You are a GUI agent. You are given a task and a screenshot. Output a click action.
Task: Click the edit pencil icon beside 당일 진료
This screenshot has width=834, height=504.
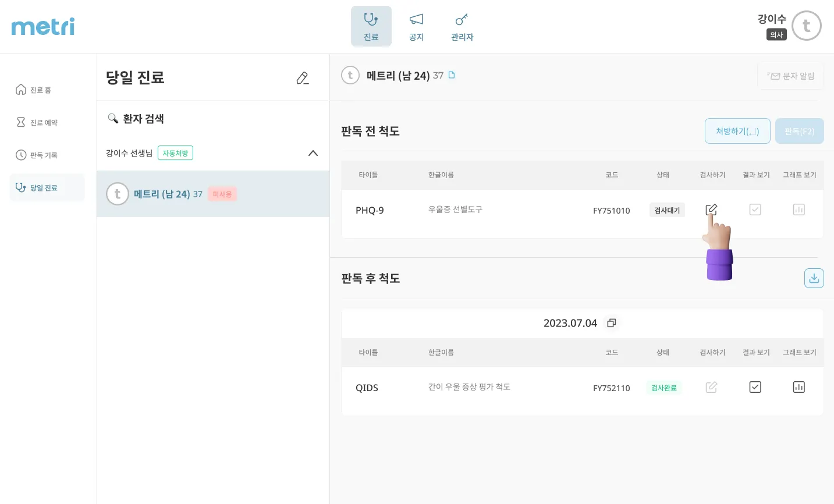pos(302,78)
